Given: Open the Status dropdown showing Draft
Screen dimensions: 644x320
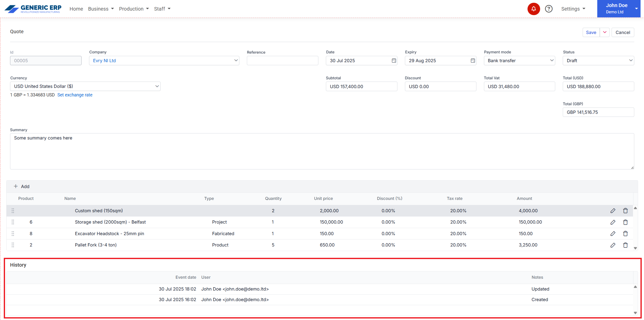Looking at the screenshot, I should point(631,61).
